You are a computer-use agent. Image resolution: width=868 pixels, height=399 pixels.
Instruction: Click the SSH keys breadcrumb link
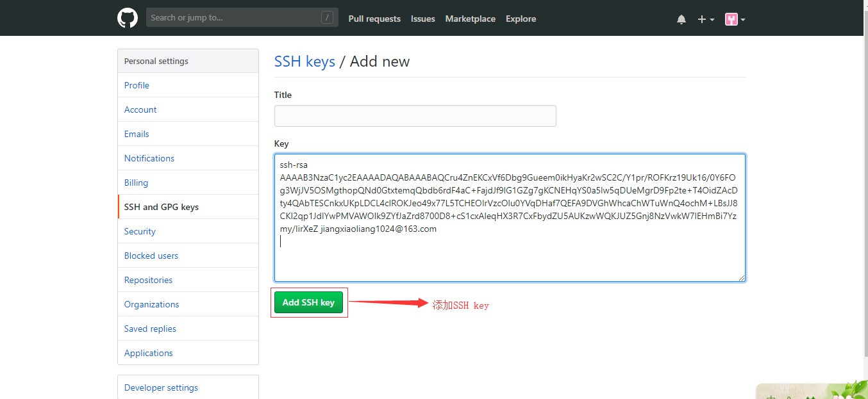click(x=305, y=61)
